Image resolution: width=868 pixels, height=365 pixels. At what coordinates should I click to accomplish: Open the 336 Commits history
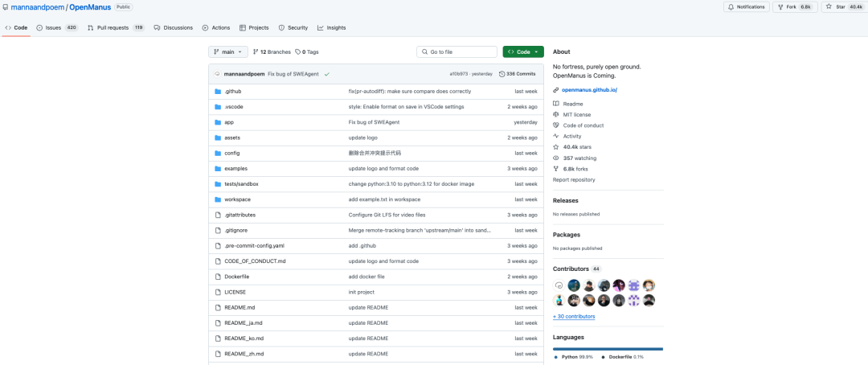pos(517,74)
